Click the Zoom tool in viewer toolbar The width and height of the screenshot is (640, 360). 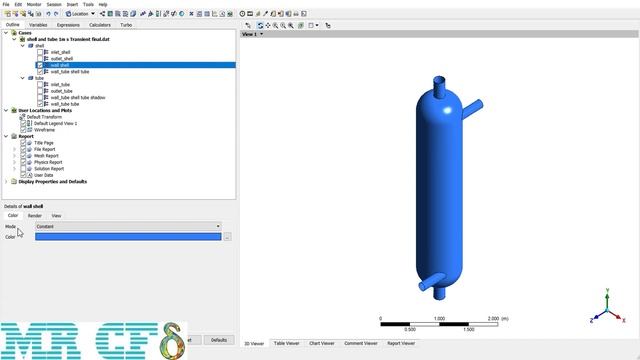tap(276, 25)
